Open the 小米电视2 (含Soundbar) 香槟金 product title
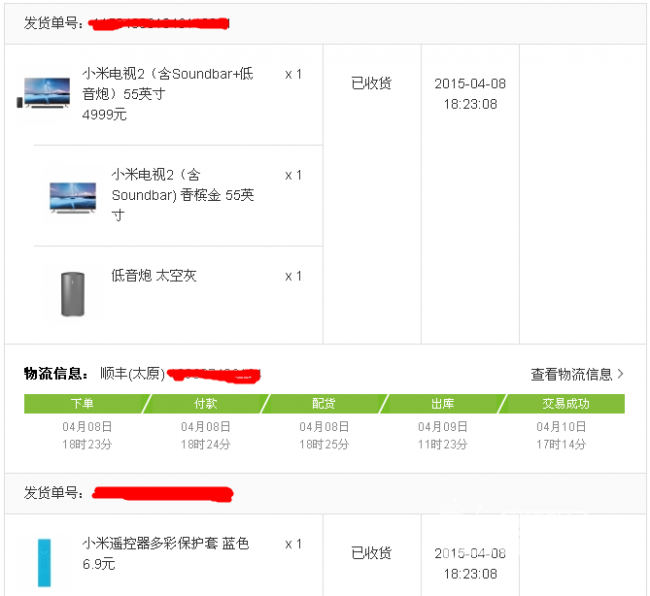 coord(183,195)
